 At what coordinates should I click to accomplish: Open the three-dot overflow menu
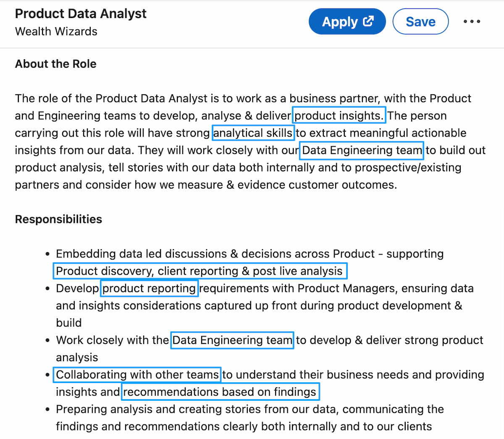pos(472,21)
